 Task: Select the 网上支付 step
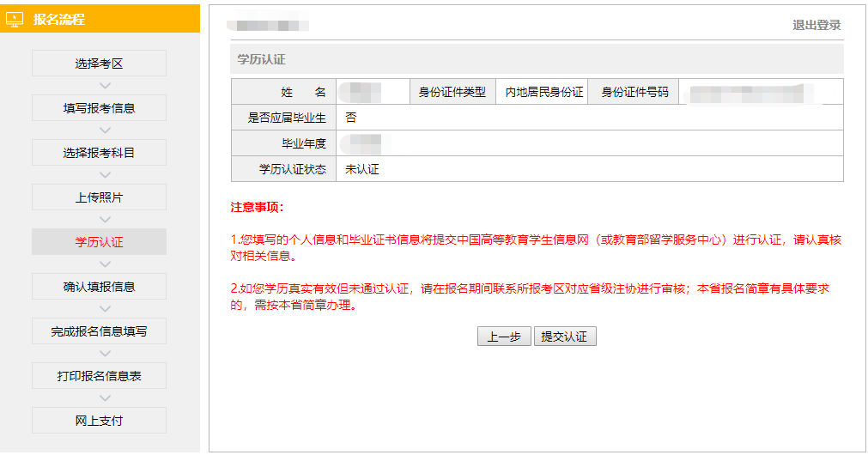(x=99, y=421)
